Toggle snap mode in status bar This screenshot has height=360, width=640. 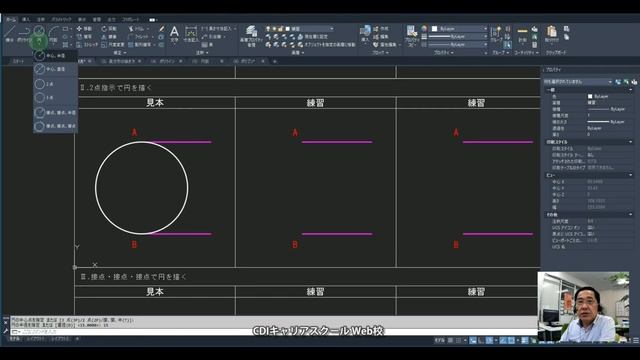tap(458, 340)
